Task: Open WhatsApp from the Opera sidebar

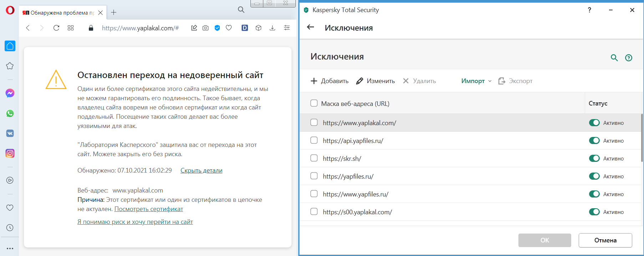Action: pos(10,113)
